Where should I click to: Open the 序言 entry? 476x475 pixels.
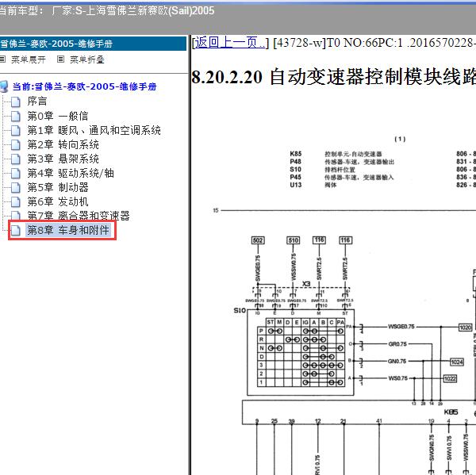37,102
